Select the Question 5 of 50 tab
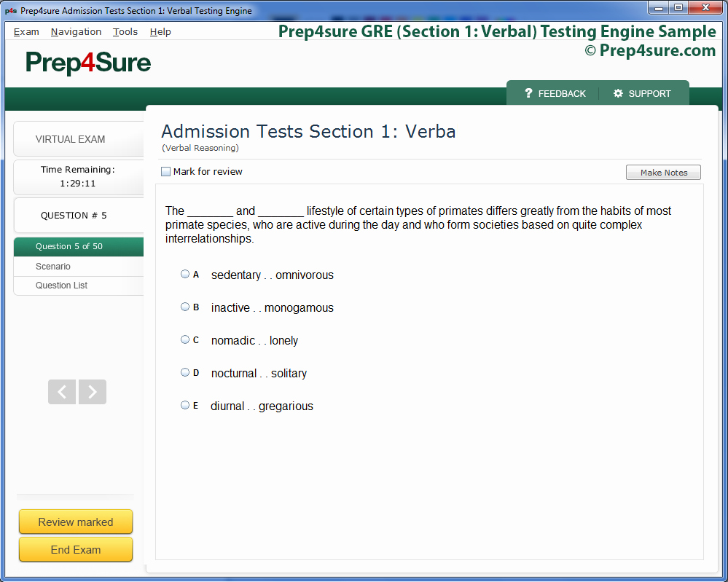Image resolution: width=728 pixels, height=582 pixels. pyautogui.click(x=79, y=246)
